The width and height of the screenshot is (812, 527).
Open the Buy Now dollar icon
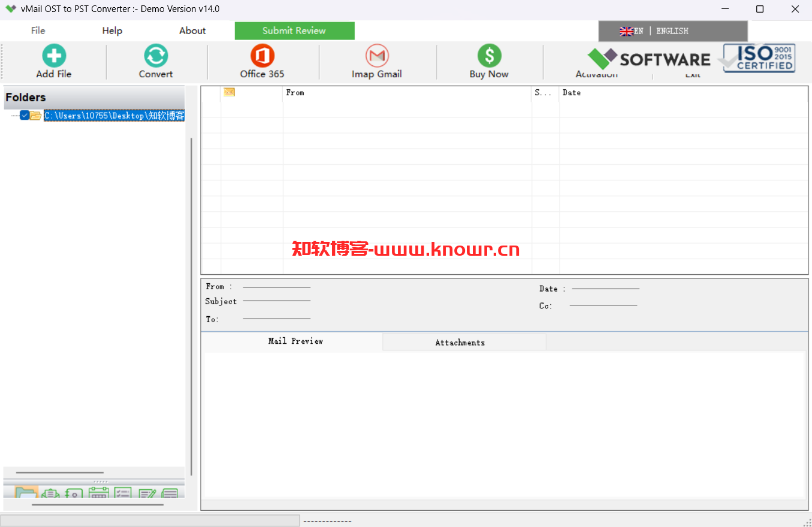[x=489, y=56]
